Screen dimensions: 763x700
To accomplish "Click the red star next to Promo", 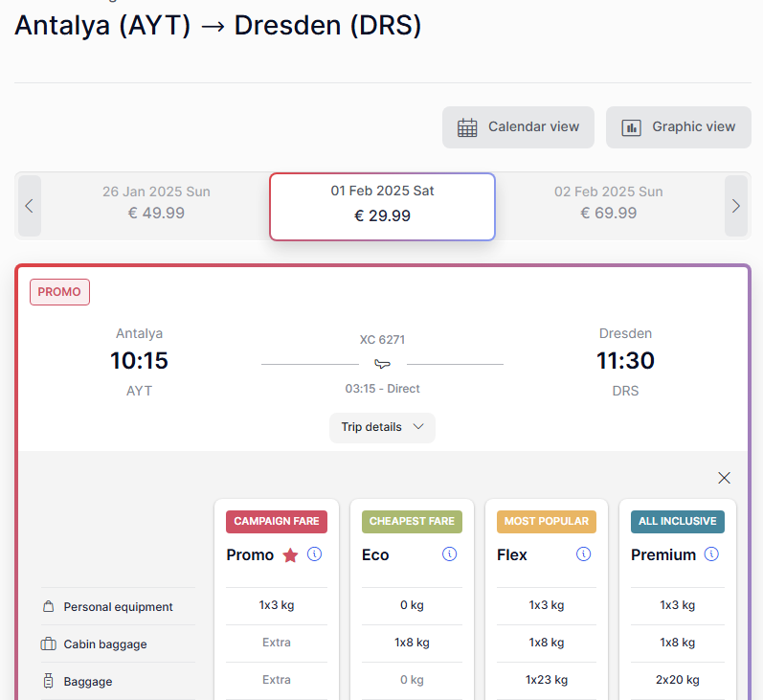I will [290, 555].
